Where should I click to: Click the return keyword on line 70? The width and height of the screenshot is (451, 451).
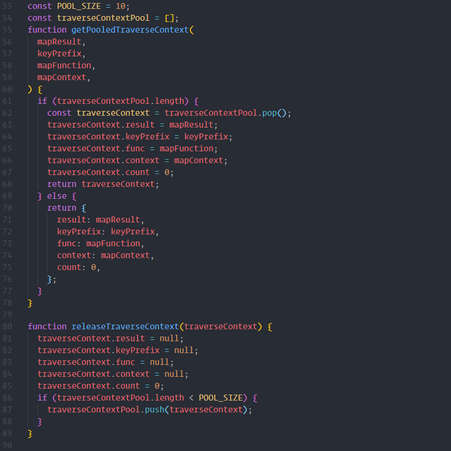pos(62,208)
